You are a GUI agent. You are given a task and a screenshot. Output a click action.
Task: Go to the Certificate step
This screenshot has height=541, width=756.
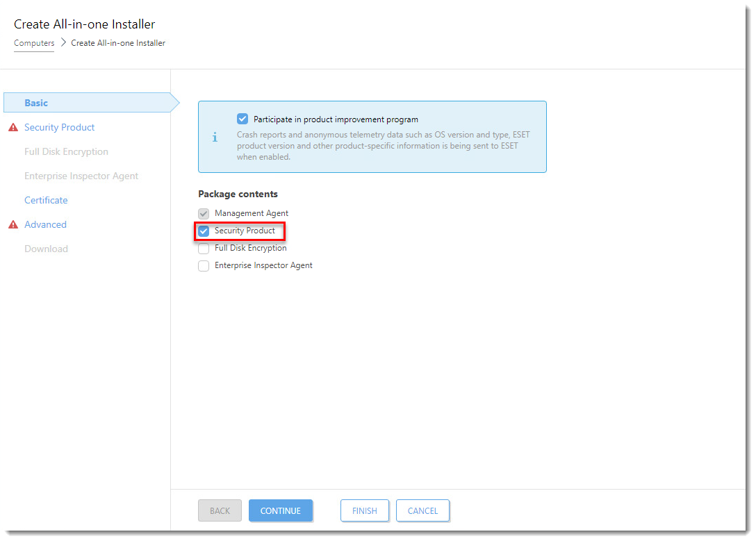point(46,201)
